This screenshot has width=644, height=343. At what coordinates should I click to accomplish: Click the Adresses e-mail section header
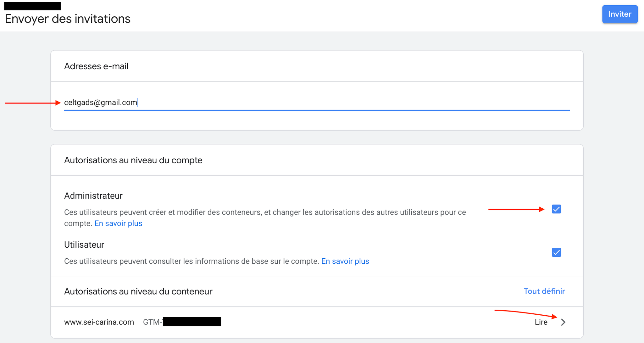(x=96, y=66)
